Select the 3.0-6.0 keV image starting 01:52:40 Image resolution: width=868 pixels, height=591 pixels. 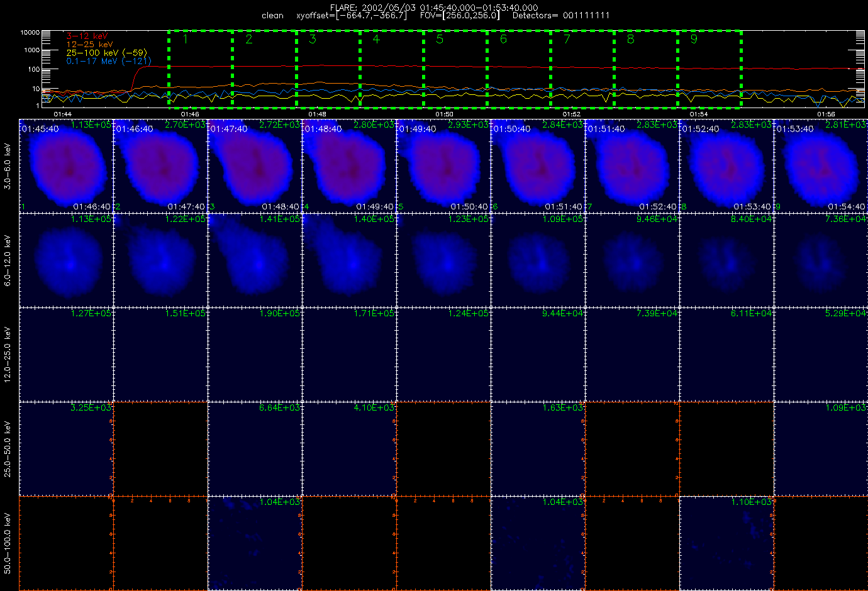click(726, 166)
